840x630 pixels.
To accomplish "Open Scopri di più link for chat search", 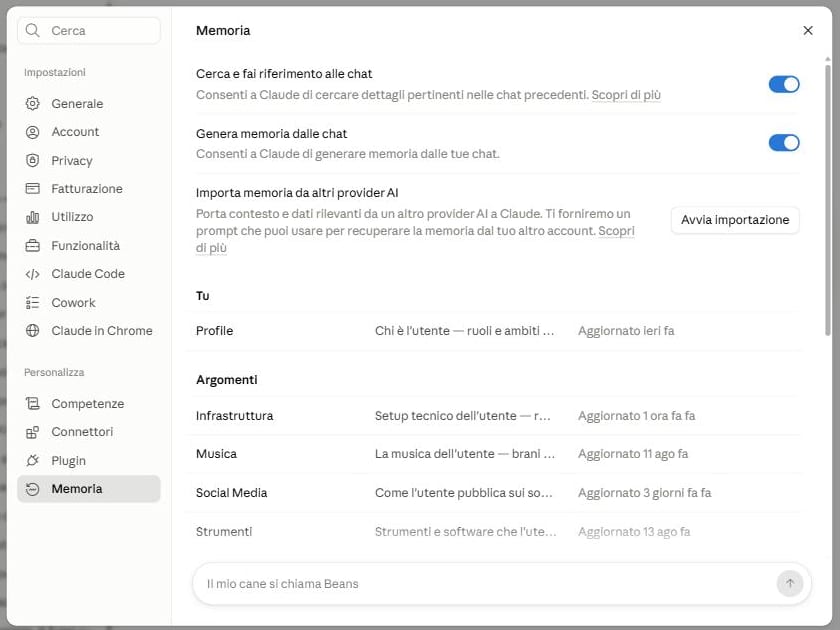I will pyautogui.click(x=626, y=95).
